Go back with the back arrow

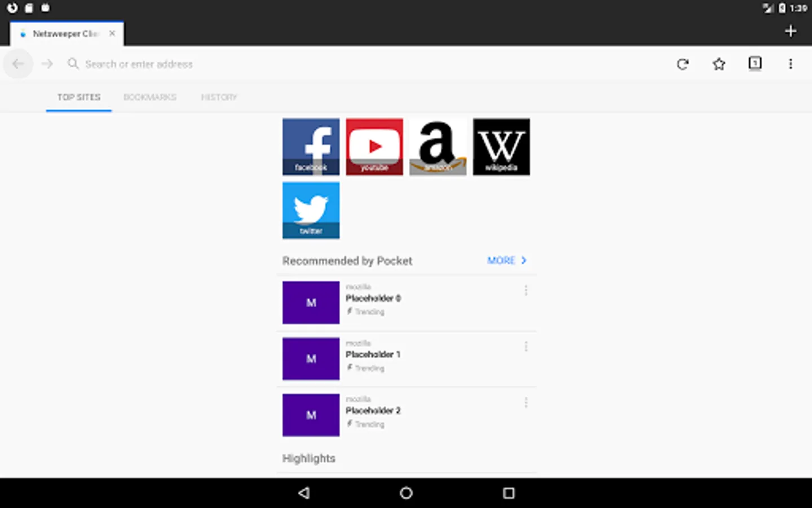point(18,64)
